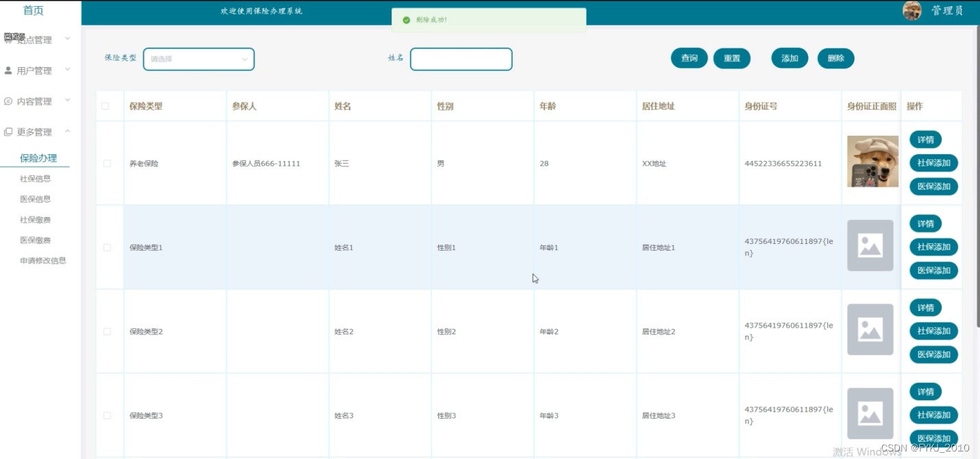
Task: Click 医保添加 button in 养老保险 row
Action: click(x=934, y=186)
